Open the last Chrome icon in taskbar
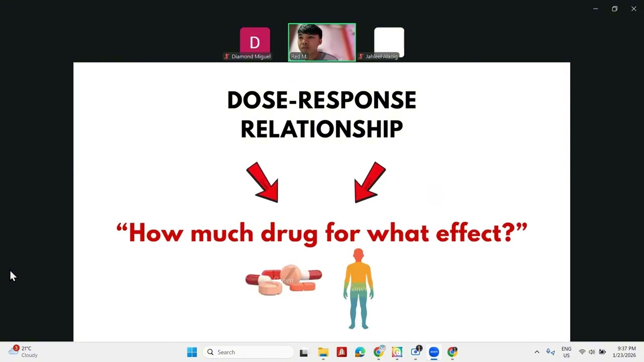This screenshot has height=362, width=644. click(452, 352)
